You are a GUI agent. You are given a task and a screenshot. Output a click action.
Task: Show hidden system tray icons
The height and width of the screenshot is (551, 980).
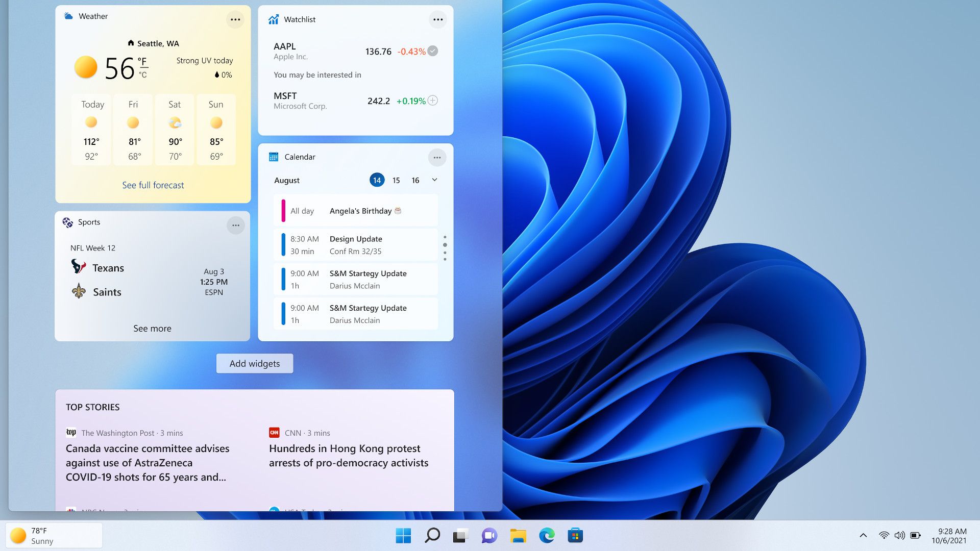[x=863, y=536]
